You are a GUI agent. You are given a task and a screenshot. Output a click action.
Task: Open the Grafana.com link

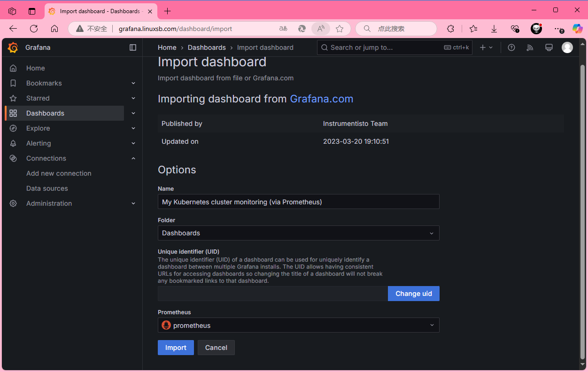tap(322, 99)
